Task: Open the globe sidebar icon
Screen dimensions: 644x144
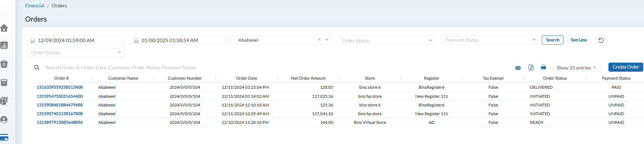Action: 4,101
